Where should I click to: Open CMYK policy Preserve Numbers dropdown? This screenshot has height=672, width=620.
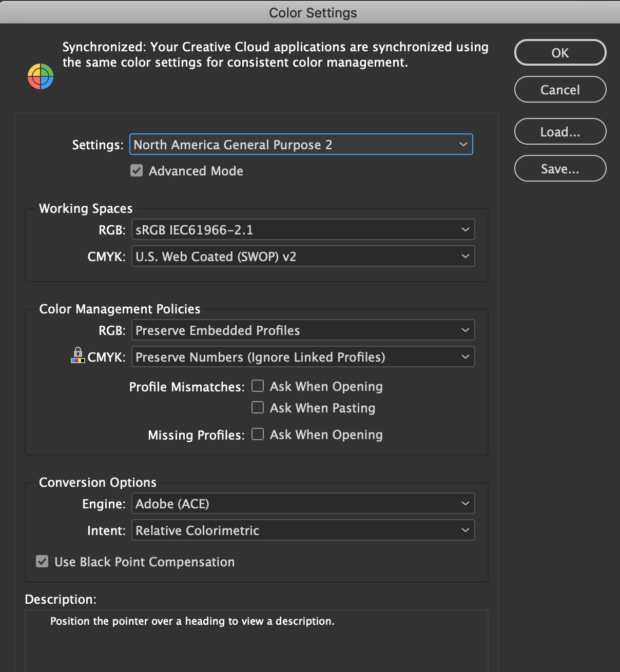[x=303, y=357]
